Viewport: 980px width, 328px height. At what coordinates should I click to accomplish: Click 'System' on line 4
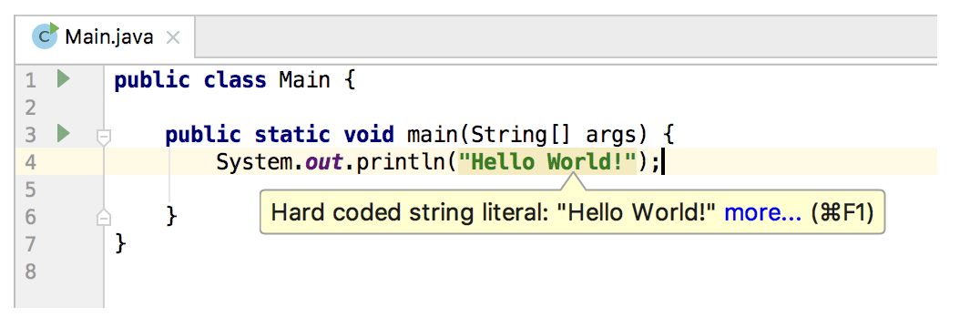pyautogui.click(x=254, y=162)
